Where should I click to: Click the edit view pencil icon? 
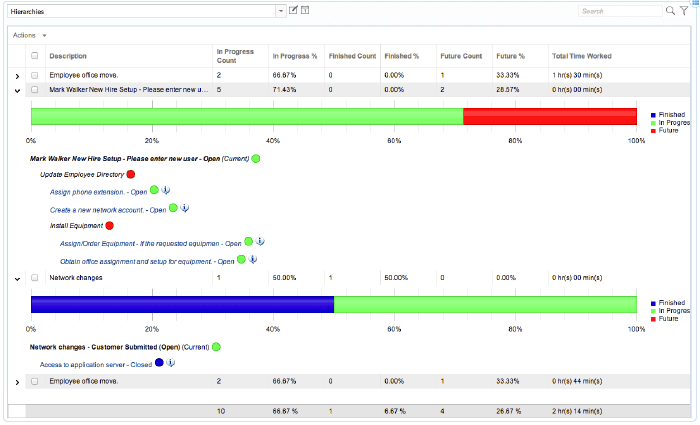(293, 10)
